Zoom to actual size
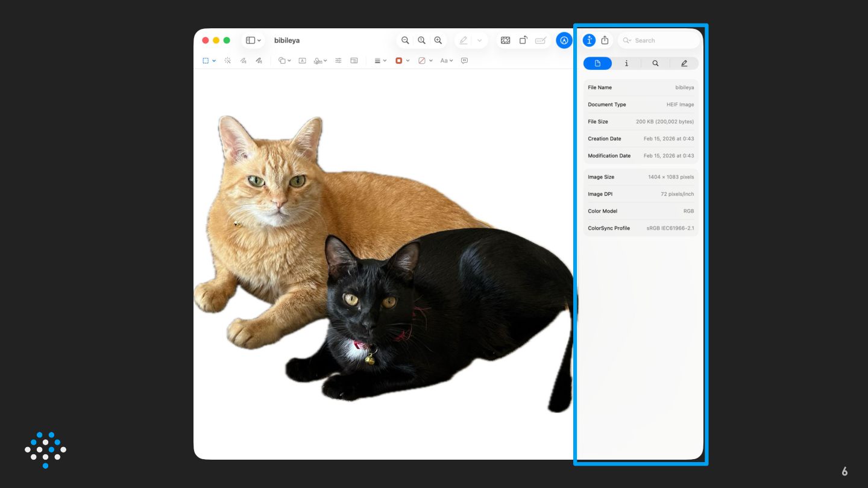This screenshot has height=488, width=868. click(422, 40)
